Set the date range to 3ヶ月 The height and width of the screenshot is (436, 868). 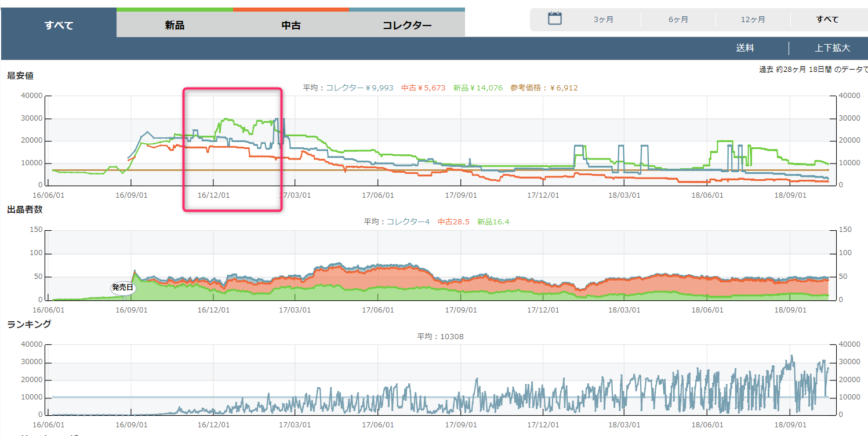tap(603, 20)
